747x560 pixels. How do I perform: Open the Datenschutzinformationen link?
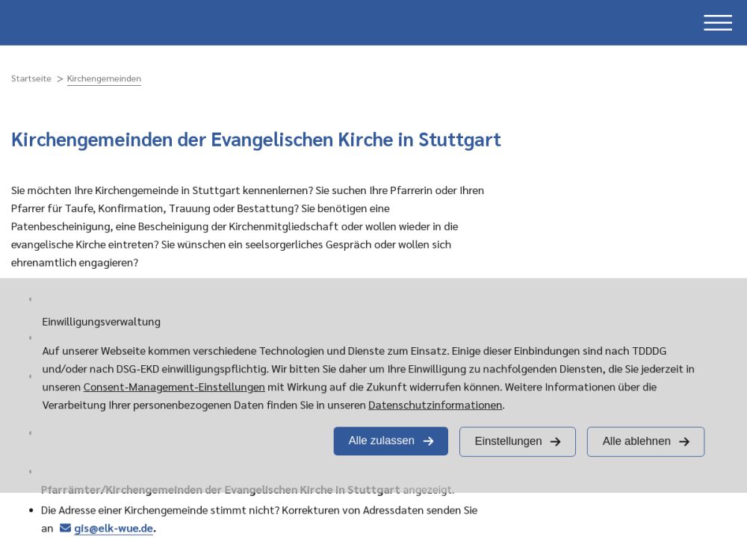click(435, 405)
